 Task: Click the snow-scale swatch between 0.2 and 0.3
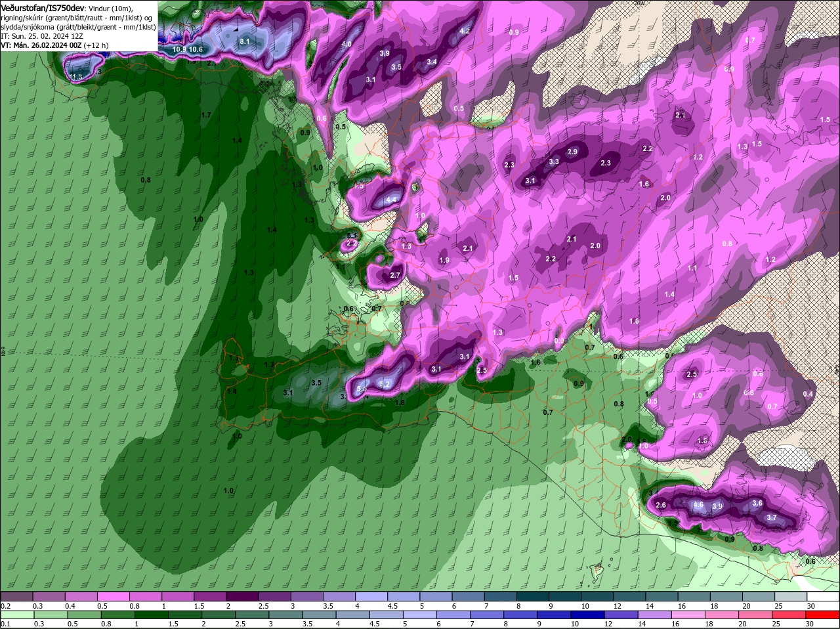coord(16,596)
